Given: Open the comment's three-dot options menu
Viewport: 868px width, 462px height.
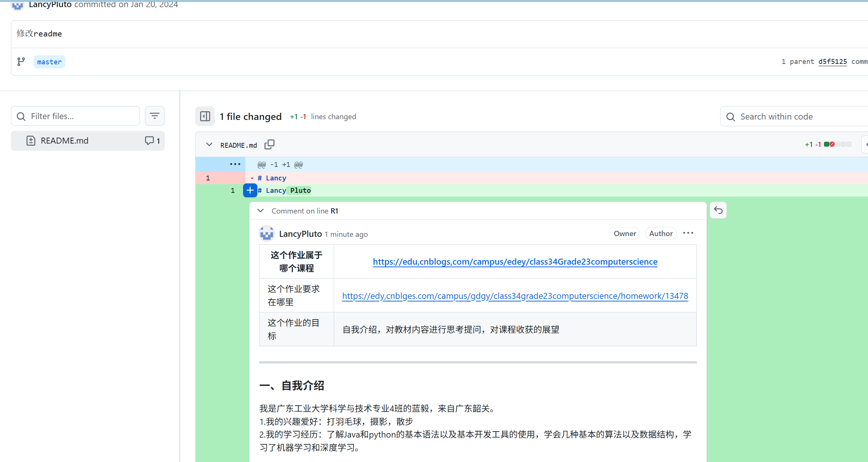Looking at the screenshot, I should [688, 233].
